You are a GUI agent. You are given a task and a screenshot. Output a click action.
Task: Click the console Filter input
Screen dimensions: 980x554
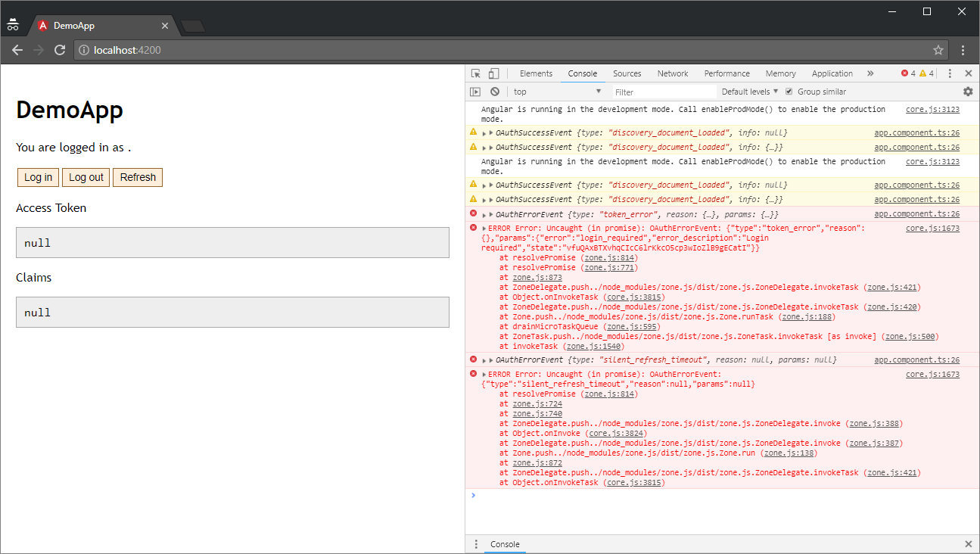click(664, 92)
